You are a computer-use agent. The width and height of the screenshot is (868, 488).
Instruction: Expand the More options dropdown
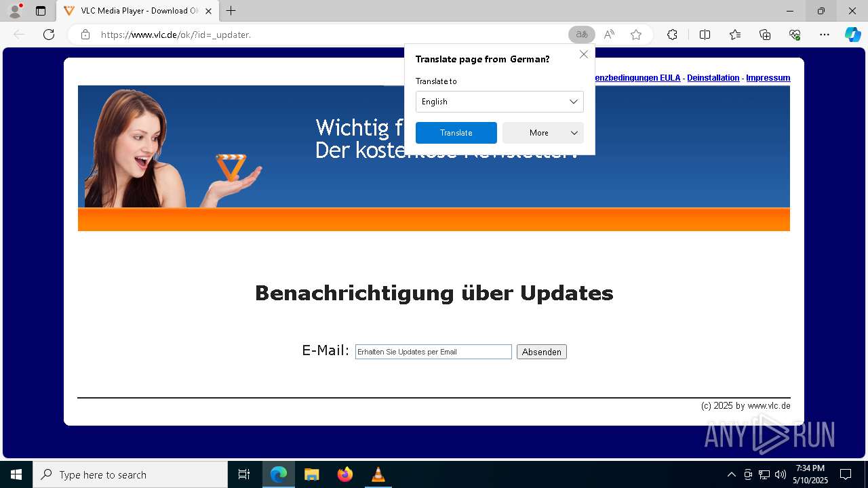(x=543, y=133)
